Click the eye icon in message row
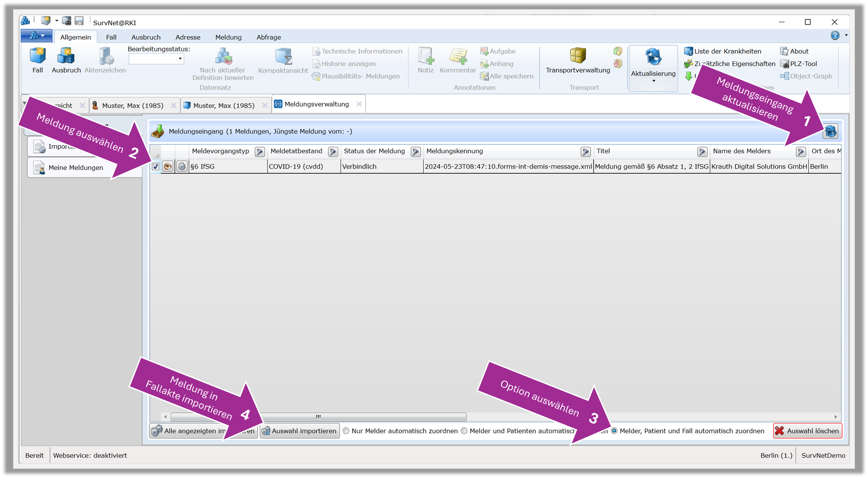Image resolution: width=868 pixels, height=478 pixels. 168,167
